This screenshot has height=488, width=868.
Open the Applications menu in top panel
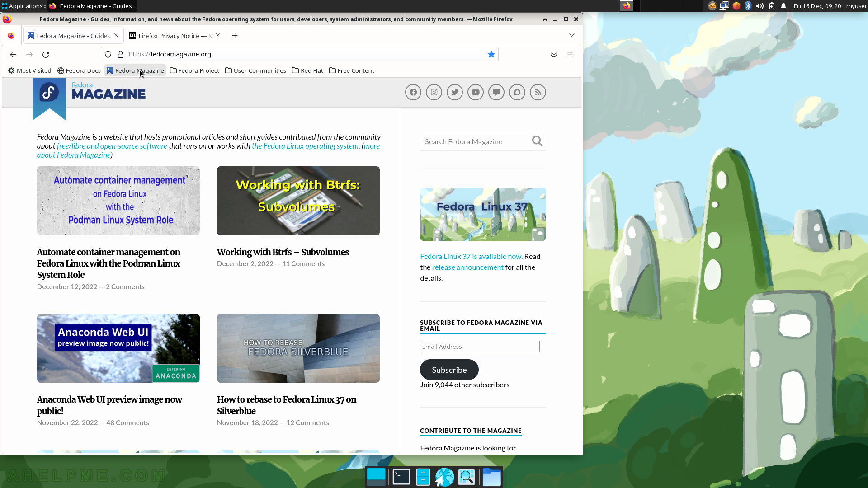(23, 6)
